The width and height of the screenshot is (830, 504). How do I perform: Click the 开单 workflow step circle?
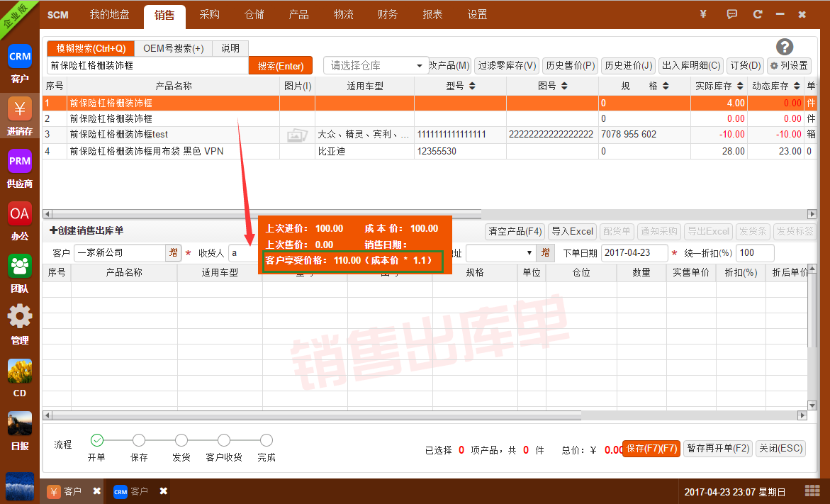(x=97, y=440)
